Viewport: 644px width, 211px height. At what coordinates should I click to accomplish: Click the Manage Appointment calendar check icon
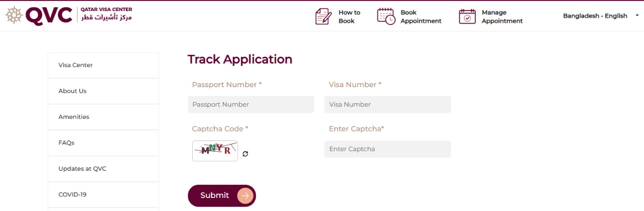pos(467,16)
